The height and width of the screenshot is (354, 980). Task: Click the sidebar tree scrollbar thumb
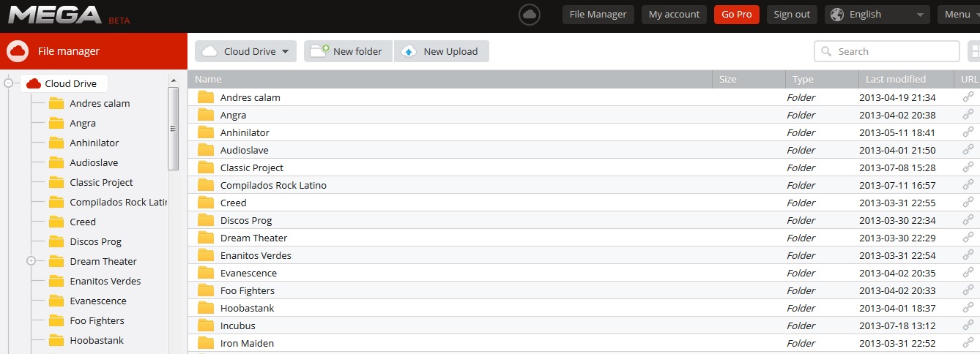pyautogui.click(x=174, y=128)
